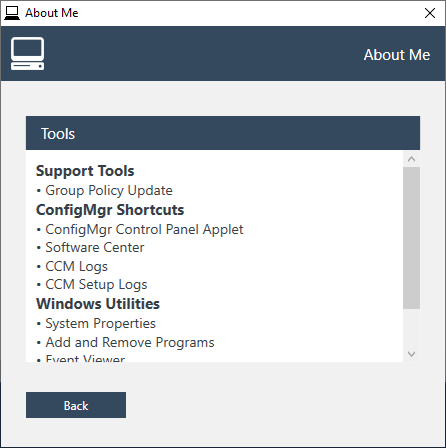Click the scroll up arrow in tools list
Screen dimensions: 446x448
411,159
